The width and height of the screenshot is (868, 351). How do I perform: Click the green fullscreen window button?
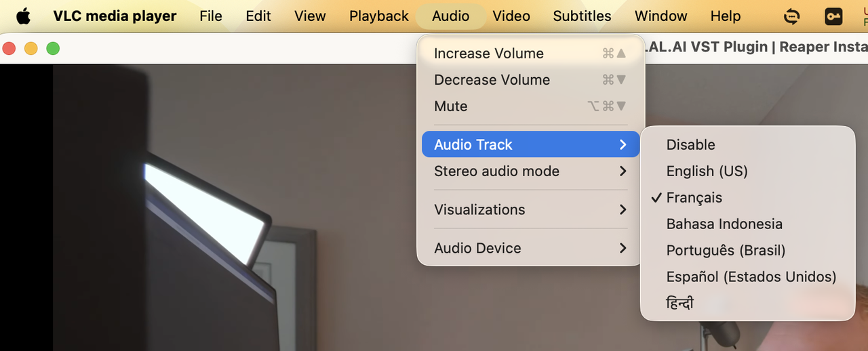coord(53,48)
